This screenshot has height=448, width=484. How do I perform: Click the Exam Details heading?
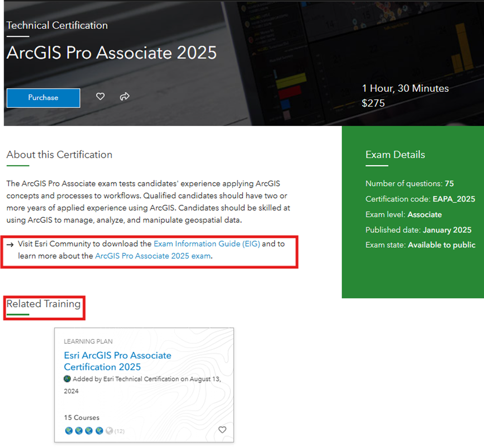coord(395,155)
